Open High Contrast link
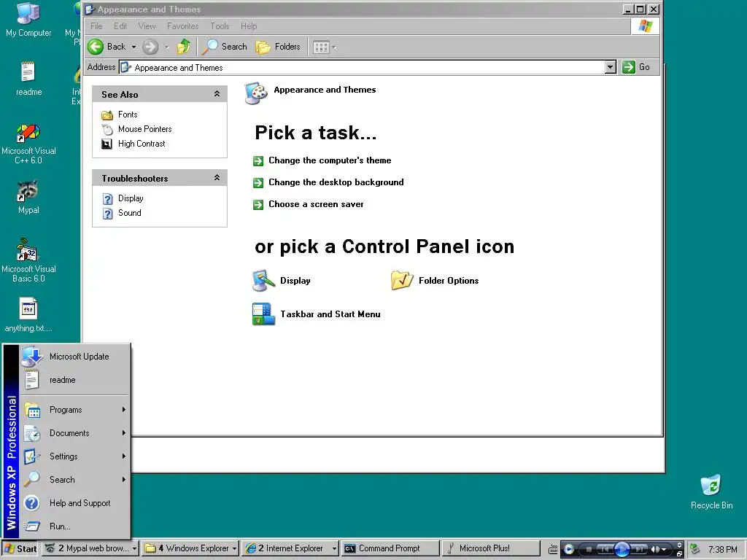Viewport: 747px width, 560px height. 133,144
